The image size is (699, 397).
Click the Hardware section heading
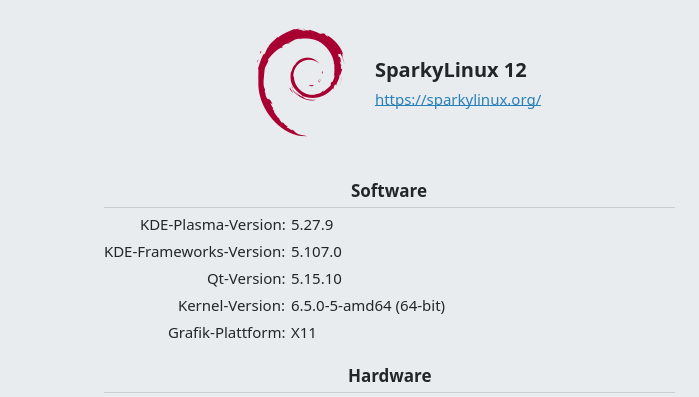click(x=390, y=376)
